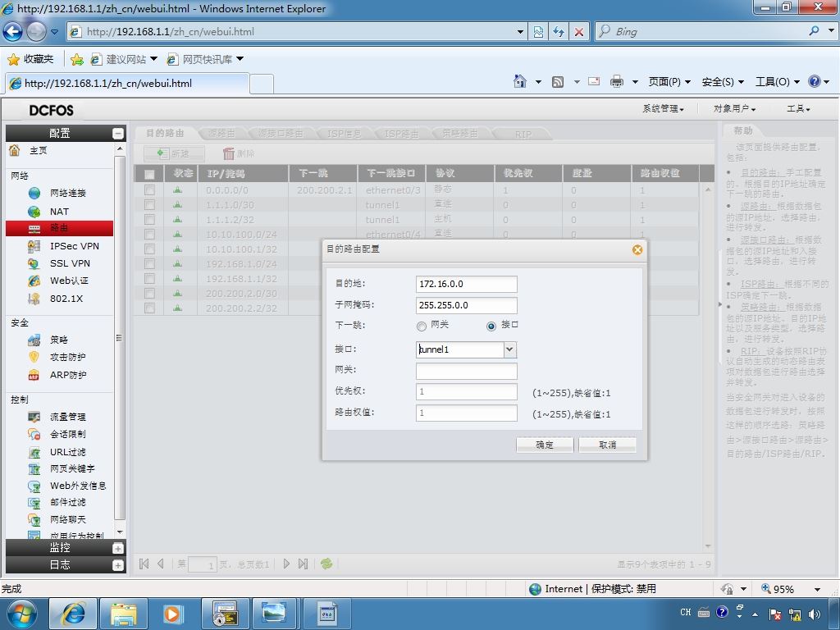
Task: Click the RSS feeds icon
Action: pos(558,81)
